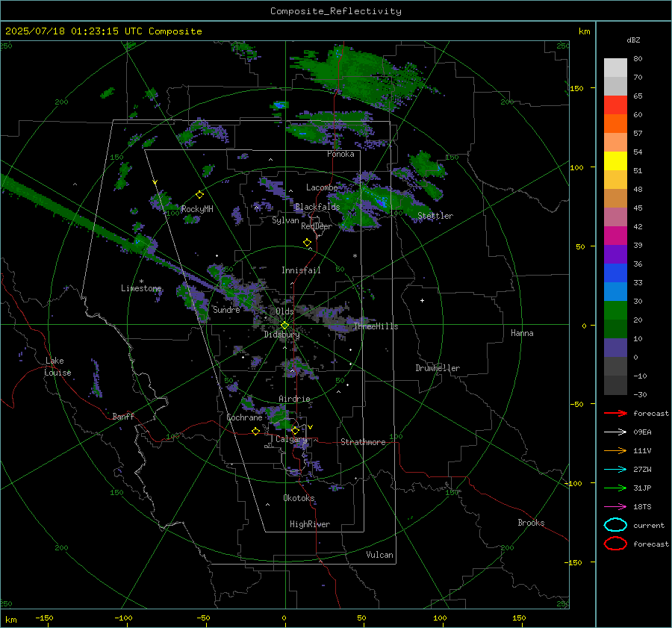Click the Olds label

284,311
